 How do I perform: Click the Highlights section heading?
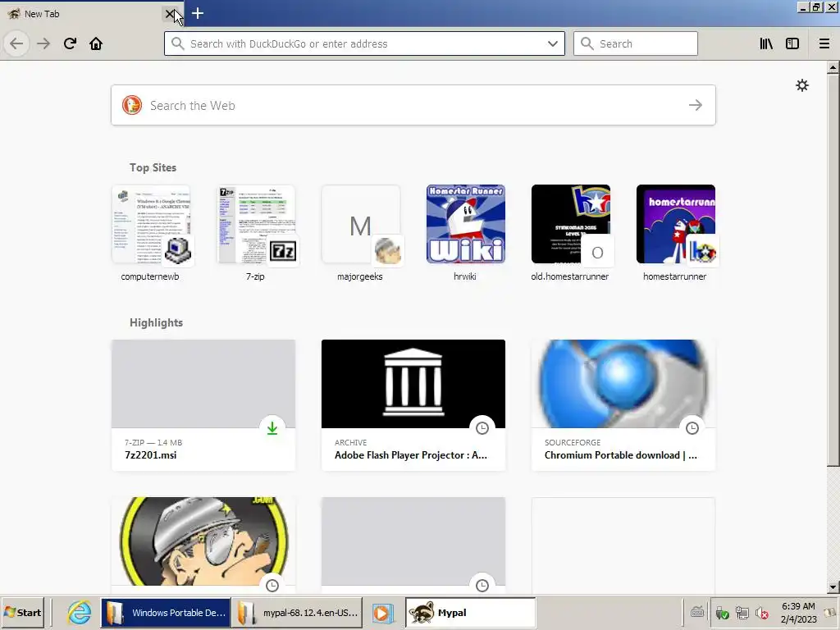tap(156, 322)
